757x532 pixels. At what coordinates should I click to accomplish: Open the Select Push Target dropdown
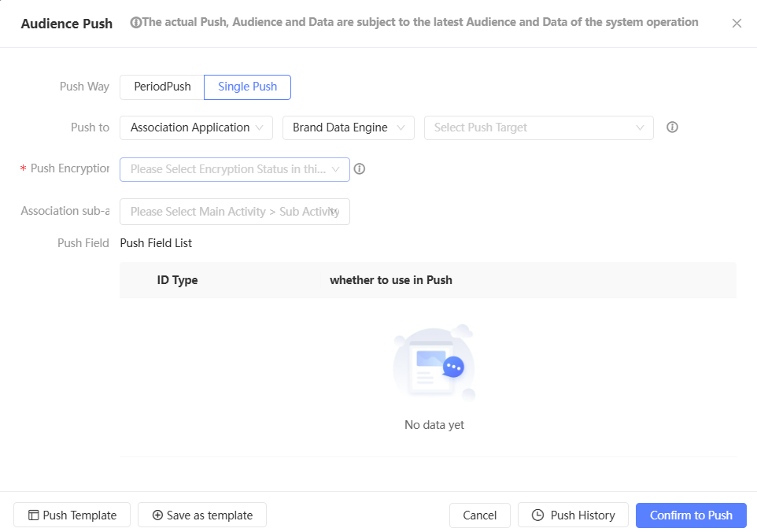[x=538, y=127]
